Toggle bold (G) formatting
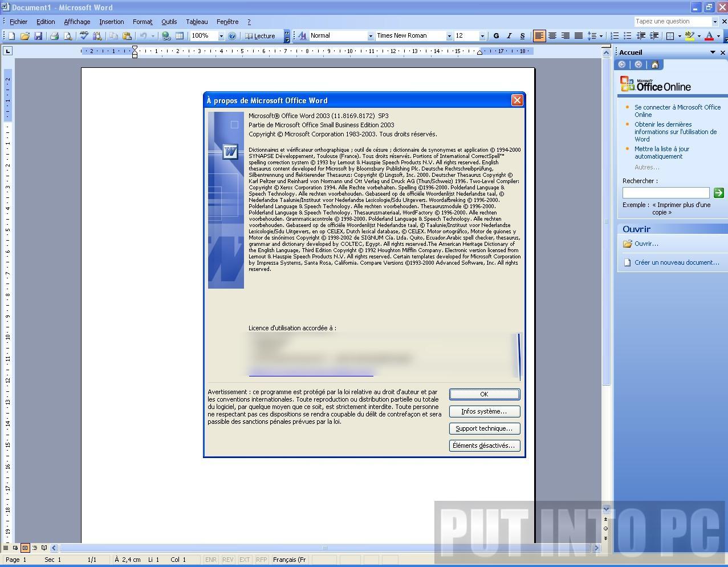Image resolution: width=728 pixels, height=567 pixels. pos(496,36)
